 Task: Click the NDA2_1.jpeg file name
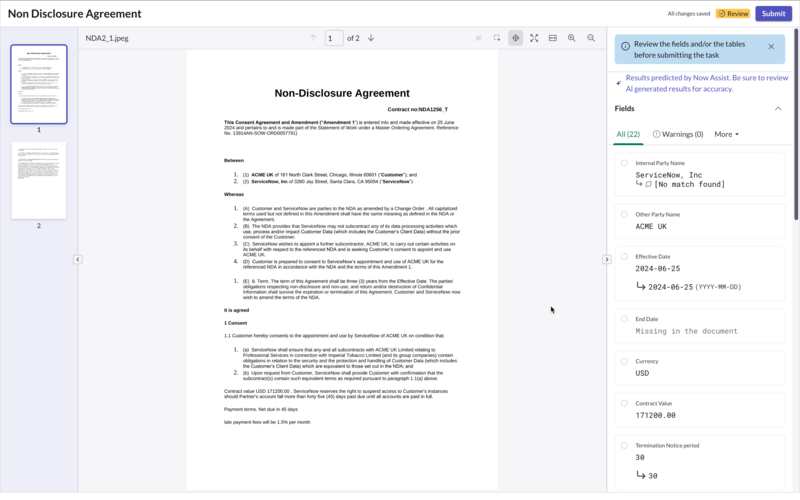point(107,38)
